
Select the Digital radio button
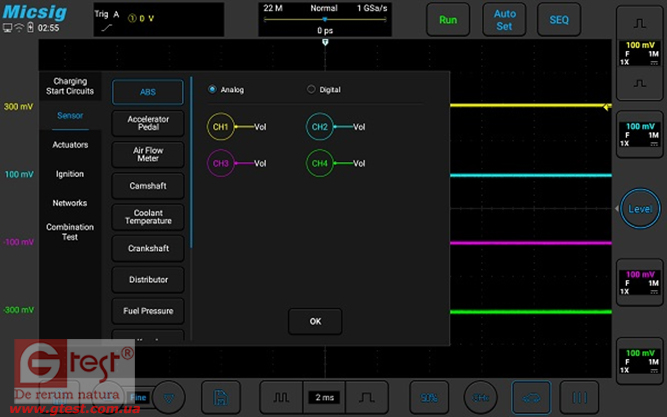311,89
